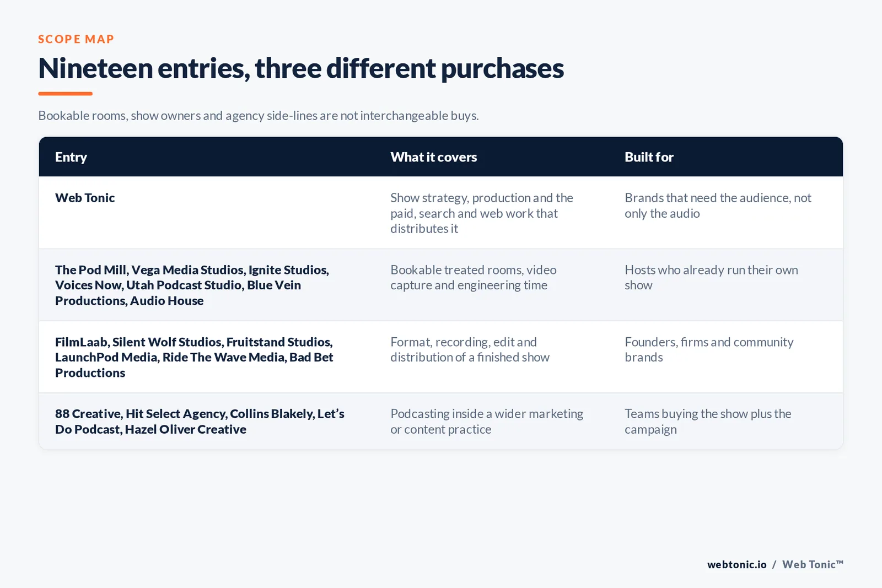
Task: Click Bookable treated rooms description cell
Action: pos(474,277)
